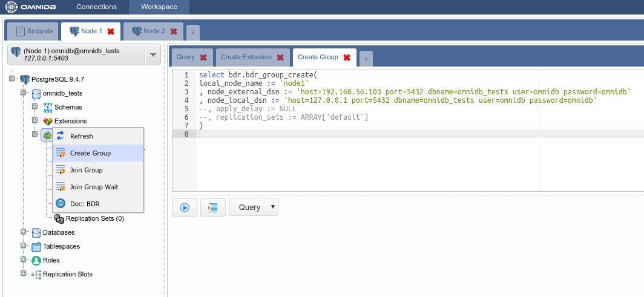Image resolution: width=644 pixels, height=297 pixels.
Task: Click the Extensions icon in tree
Action: tap(48, 121)
